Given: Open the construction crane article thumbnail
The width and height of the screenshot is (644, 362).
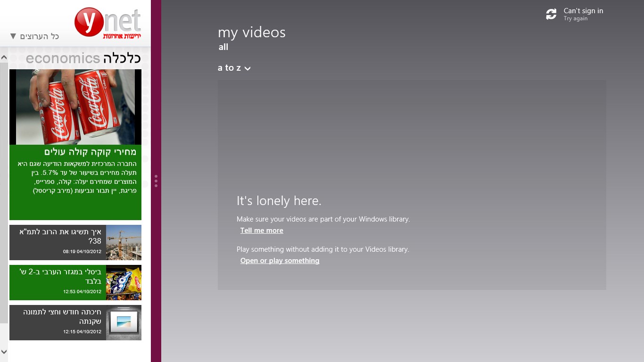Looking at the screenshot, I should click(124, 242).
